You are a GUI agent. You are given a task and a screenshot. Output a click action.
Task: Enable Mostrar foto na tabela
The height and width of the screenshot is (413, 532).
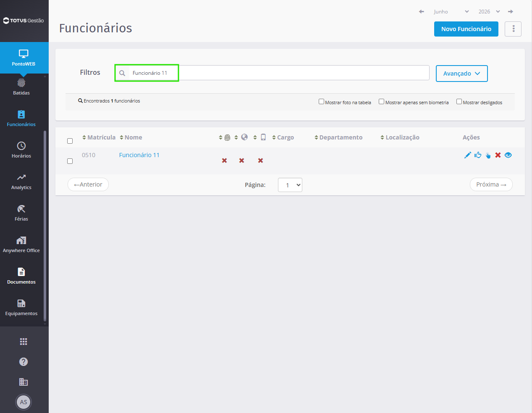[321, 102]
